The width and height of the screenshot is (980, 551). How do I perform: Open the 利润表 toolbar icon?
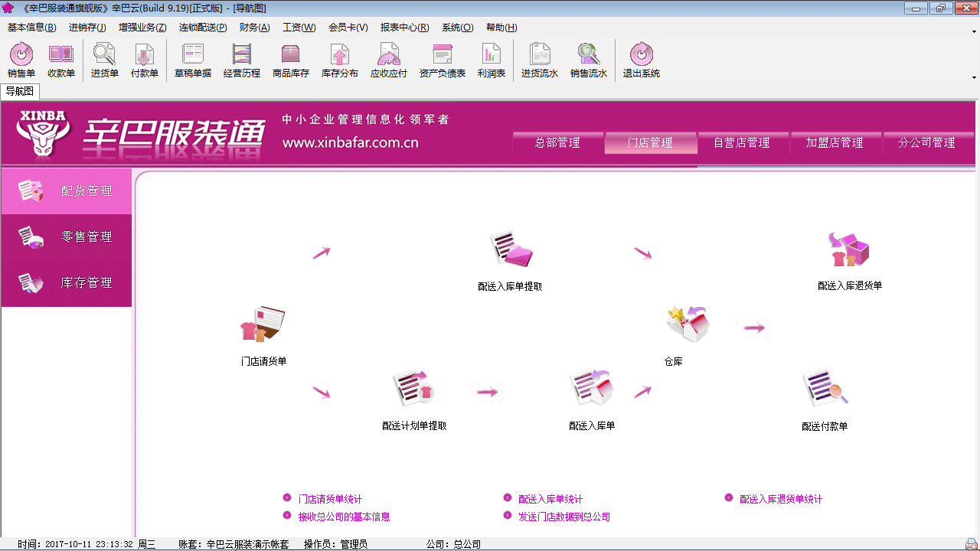(x=492, y=61)
